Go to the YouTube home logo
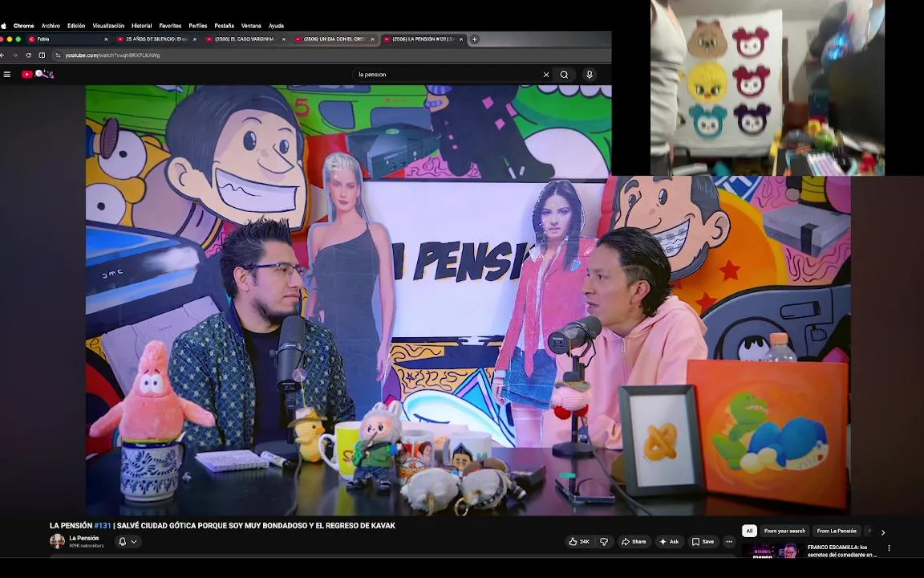 point(38,75)
